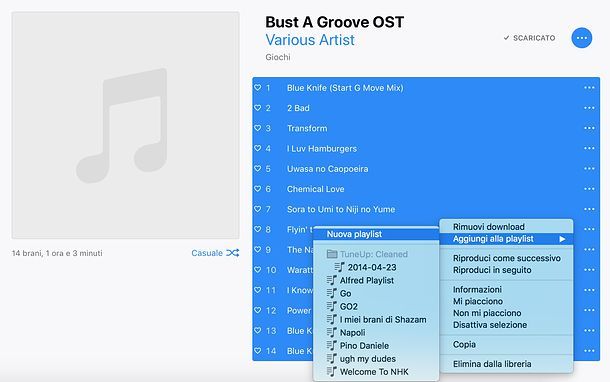The width and height of the screenshot is (610, 382).
Task: Choose Nuova playlist in the submenu
Action: coord(376,234)
